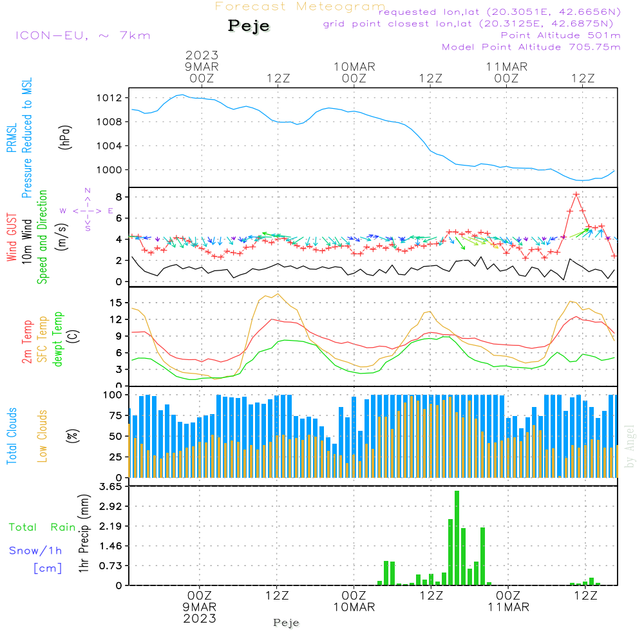Image resolution: width=644 pixels, height=644 pixels.
Task: Click the "ICON-EU, ~ 7km" model label
Action: [82, 35]
